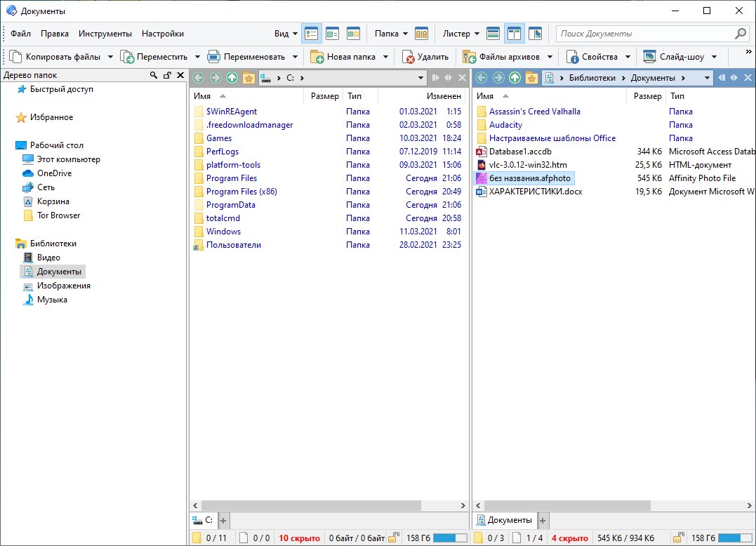Open the Папка menu

tap(391, 34)
